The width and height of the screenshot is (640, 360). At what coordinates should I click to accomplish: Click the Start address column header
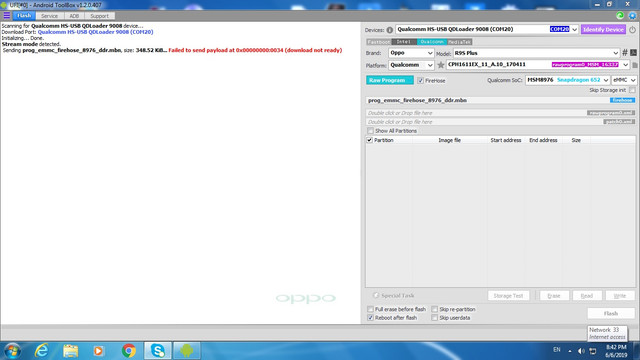pos(506,140)
